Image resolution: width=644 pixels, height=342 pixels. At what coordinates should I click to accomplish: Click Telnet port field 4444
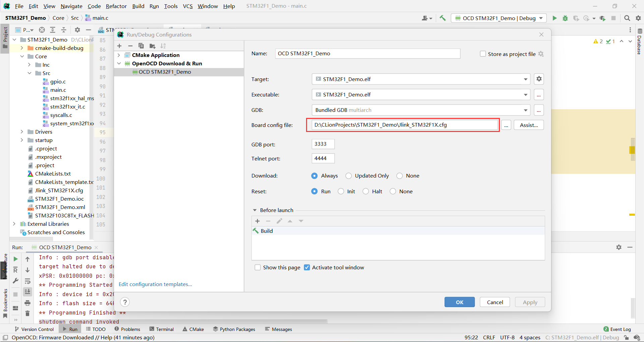tap(323, 158)
